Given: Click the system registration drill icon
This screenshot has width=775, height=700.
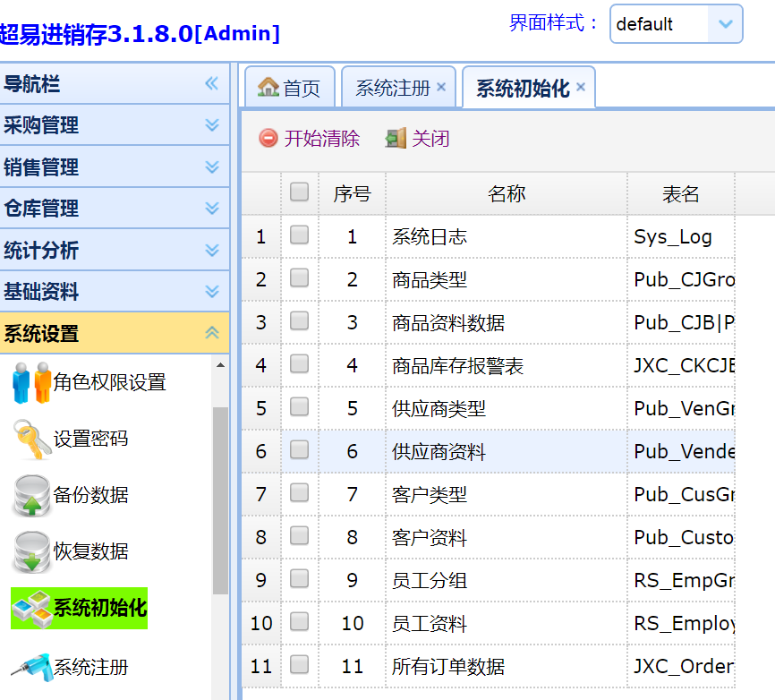Looking at the screenshot, I should [31, 667].
